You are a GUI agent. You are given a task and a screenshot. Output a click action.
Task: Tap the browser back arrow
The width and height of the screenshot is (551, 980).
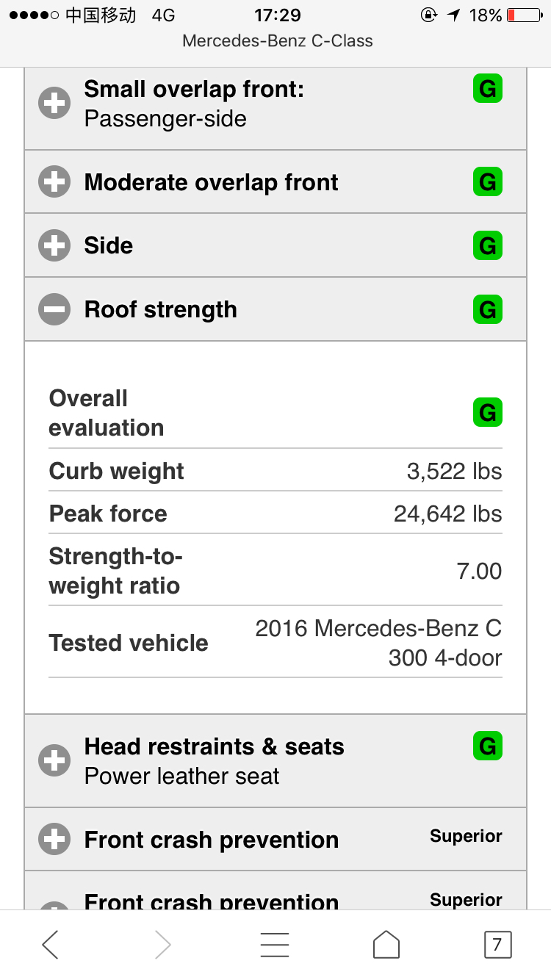(50, 944)
